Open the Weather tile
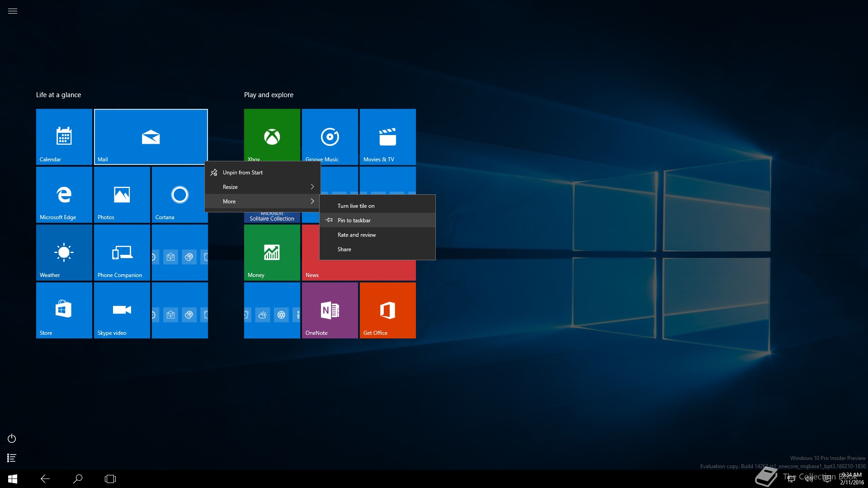The width and height of the screenshot is (868, 488). point(64,253)
